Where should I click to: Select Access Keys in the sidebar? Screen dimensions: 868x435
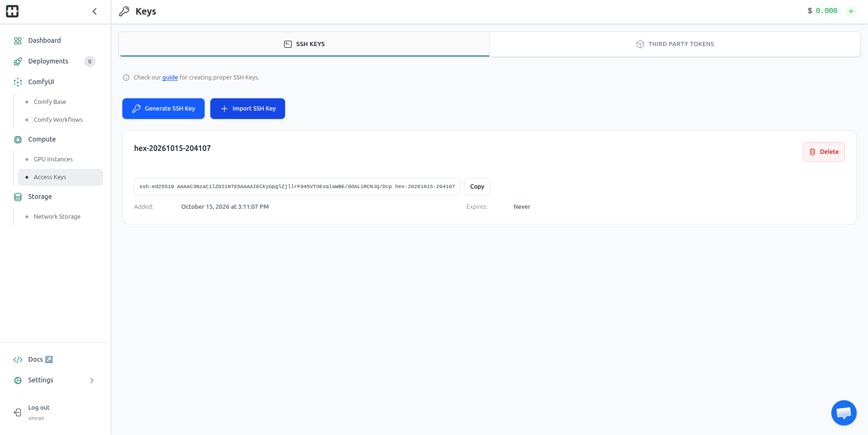point(60,177)
